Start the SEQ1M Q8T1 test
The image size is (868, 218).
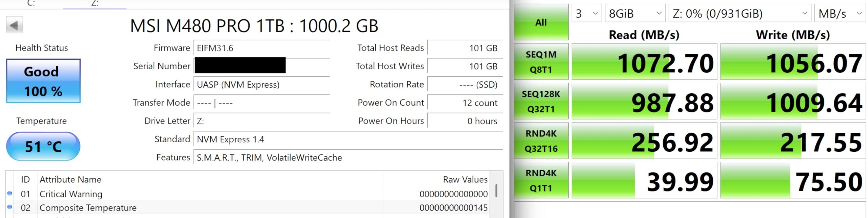541,62
